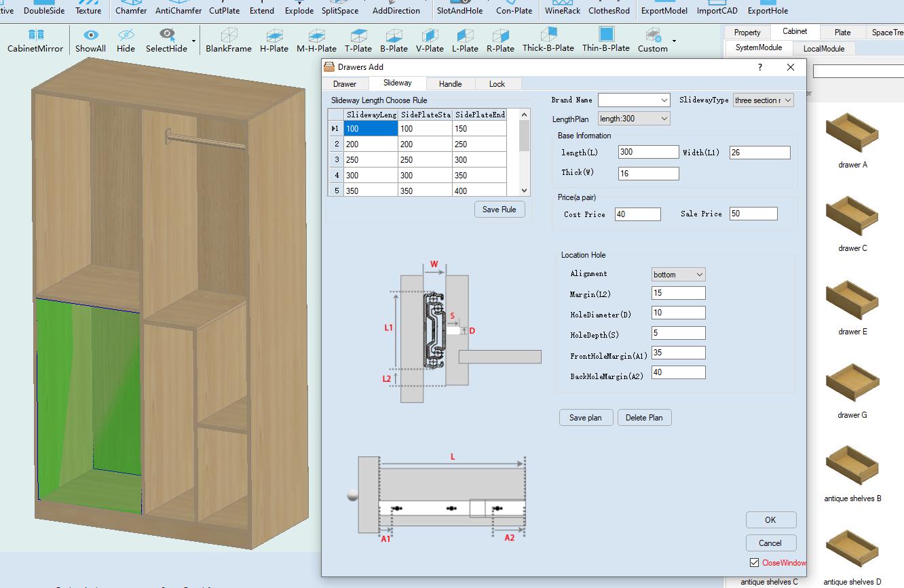This screenshot has height=588, width=904.
Task: Open the Lock tab
Action: tap(497, 84)
